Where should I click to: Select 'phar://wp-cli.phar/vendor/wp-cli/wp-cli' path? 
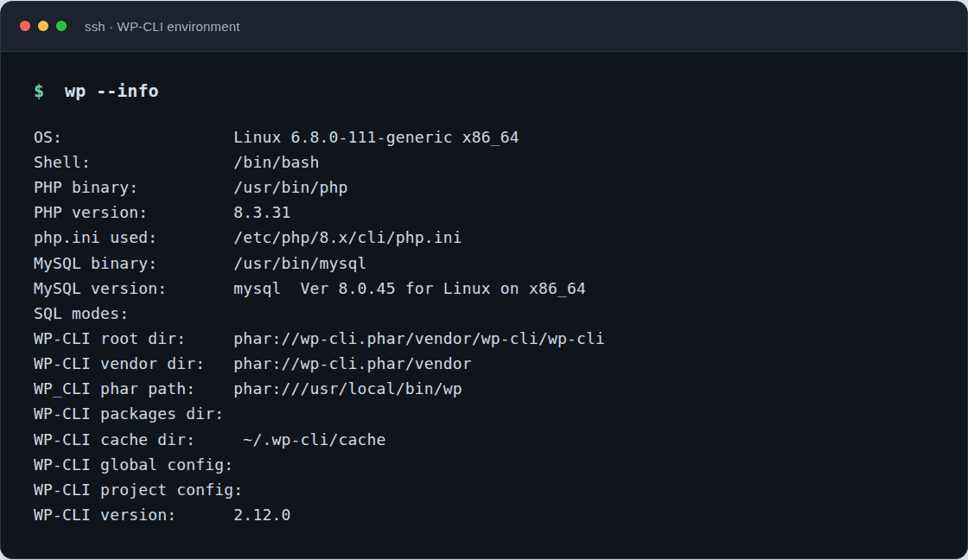tap(419, 339)
